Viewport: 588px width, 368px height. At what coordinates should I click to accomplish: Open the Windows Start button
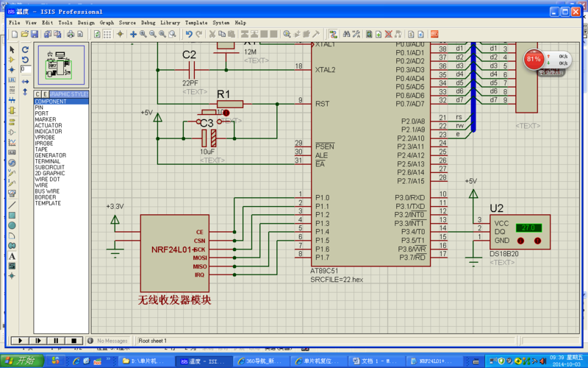(22, 361)
